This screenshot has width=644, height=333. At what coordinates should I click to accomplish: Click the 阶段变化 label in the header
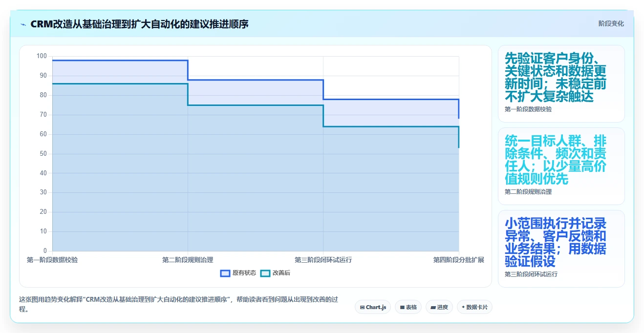611,23
